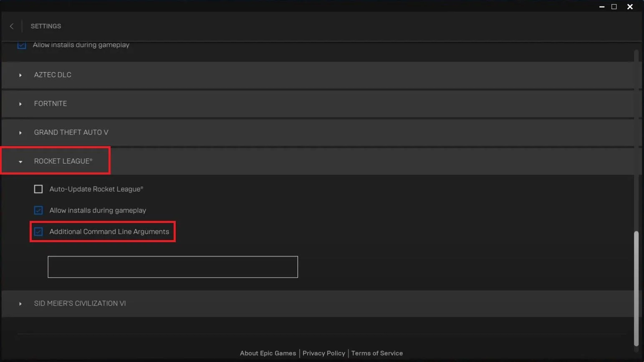644x362 pixels.
Task: Click the ROCKET LEAGUE header label
Action: pos(63,161)
